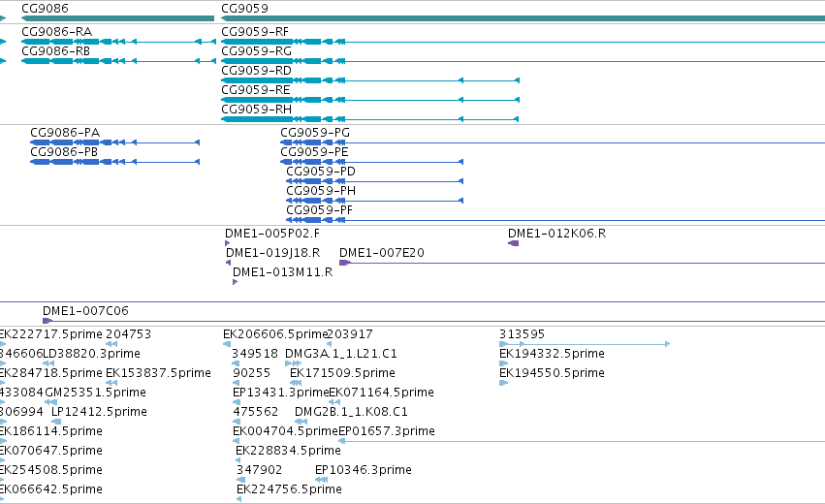Click the 347902 EST label
The image size is (825, 504).
tap(259, 470)
